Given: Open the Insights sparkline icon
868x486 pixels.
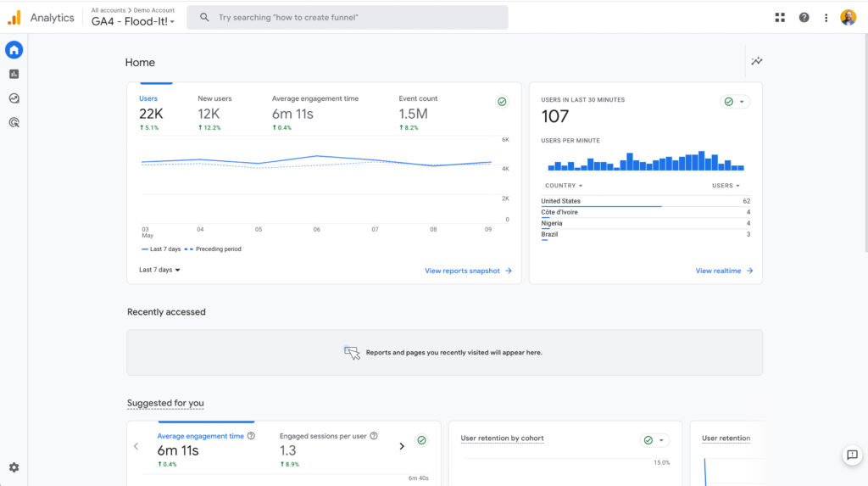Looking at the screenshot, I should click(x=756, y=61).
